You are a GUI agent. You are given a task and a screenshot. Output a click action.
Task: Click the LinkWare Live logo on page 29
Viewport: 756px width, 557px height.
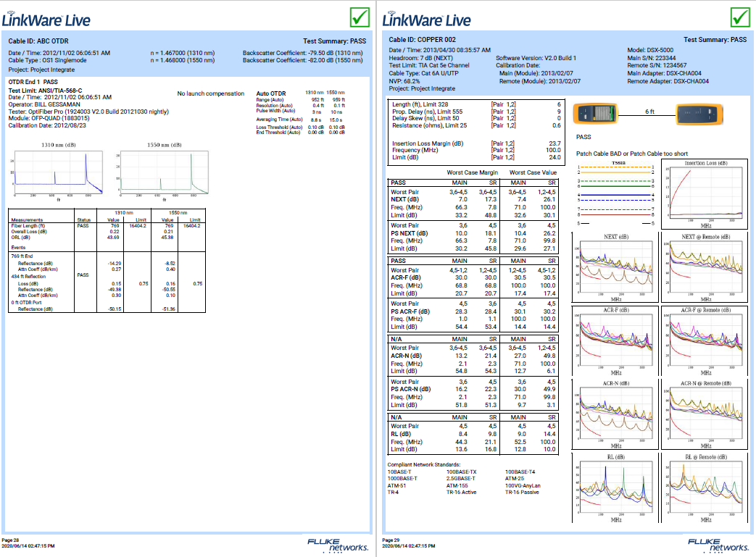(x=427, y=20)
